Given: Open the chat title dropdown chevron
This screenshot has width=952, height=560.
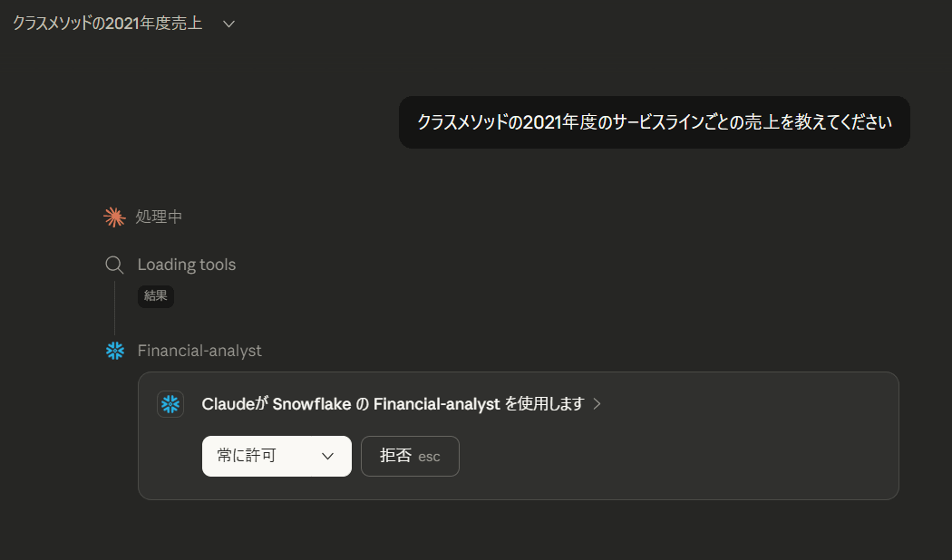Looking at the screenshot, I should point(228,24).
